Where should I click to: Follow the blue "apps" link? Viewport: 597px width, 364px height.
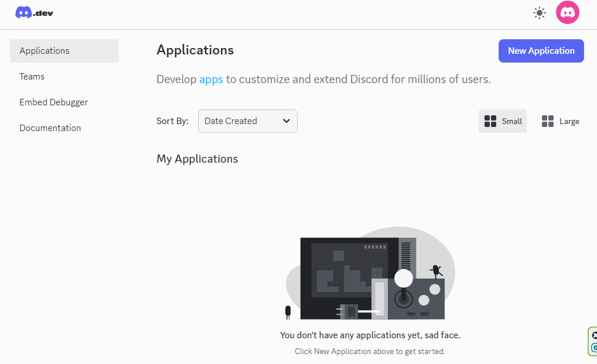(x=211, y=79)
